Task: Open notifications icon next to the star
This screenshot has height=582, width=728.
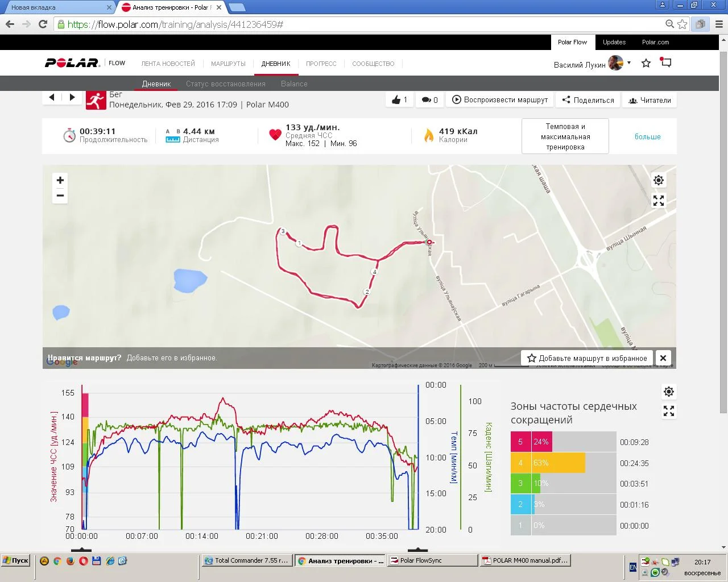Action: [666, 63]
